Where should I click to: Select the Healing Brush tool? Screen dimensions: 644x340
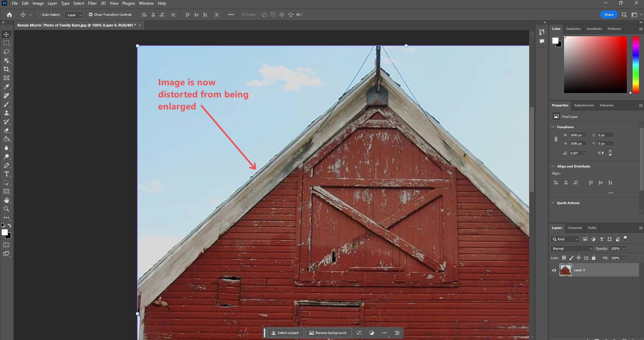pos(7,96)
